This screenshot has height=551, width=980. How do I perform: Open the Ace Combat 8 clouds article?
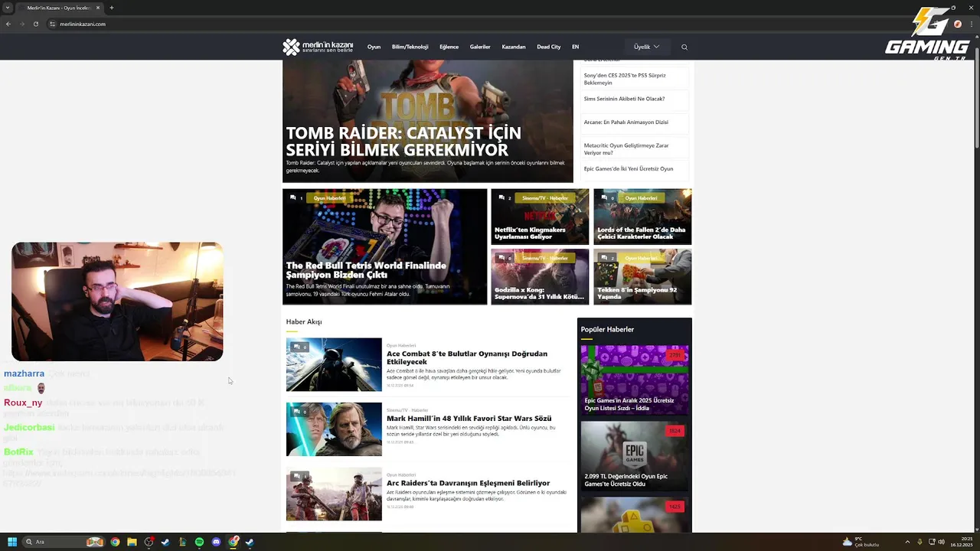click(x=467, y=357)
